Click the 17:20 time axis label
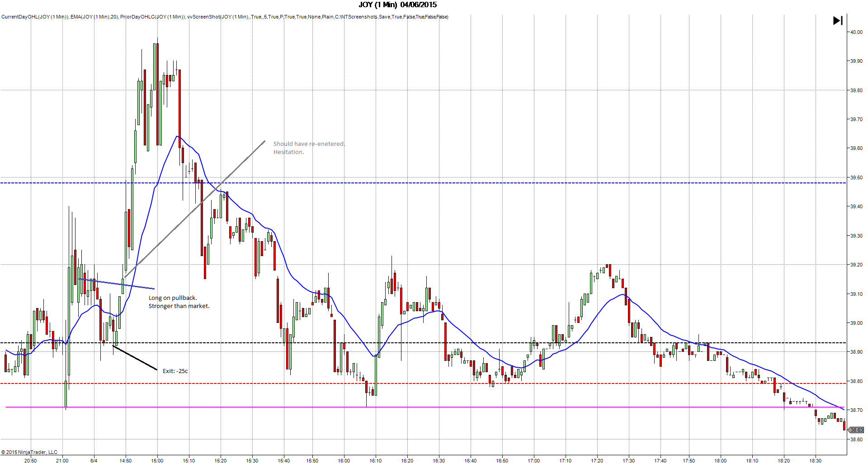Image resolution: width=868 pixels, height=467 pixels. pyautogui.click(x=597, y=461)
